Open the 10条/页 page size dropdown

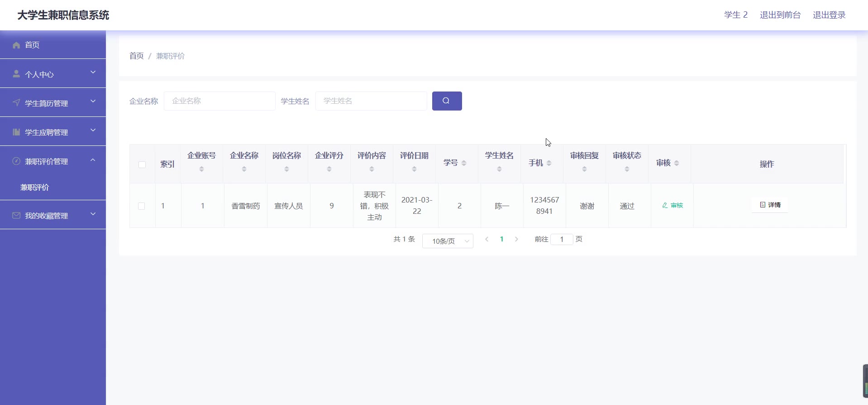[447, 241]
